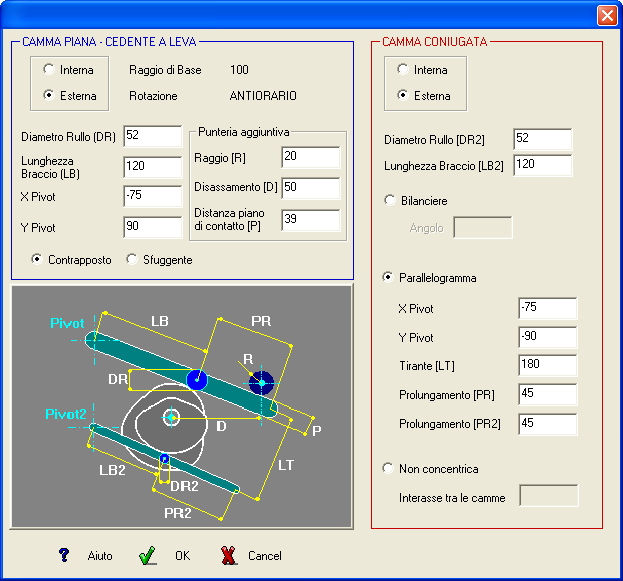The width and height of the screenshot is (623, 581).
Task: Click the Tirante [LT] field showing 180
Action: click(548, 365)
